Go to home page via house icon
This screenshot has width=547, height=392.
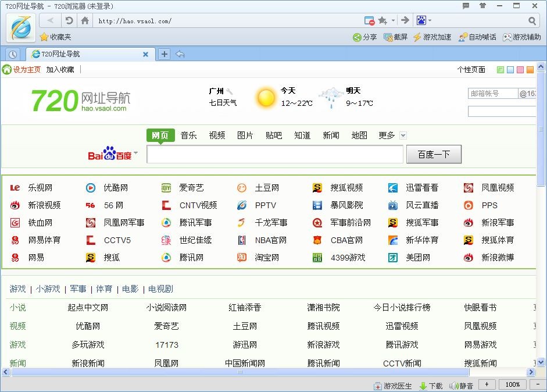(x=85, y=20)
